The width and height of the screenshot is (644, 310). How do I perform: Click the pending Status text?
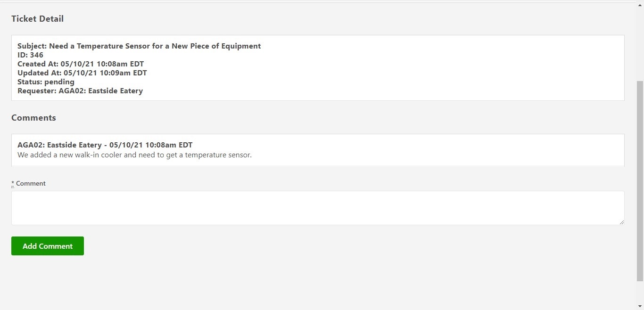point(46,82)
